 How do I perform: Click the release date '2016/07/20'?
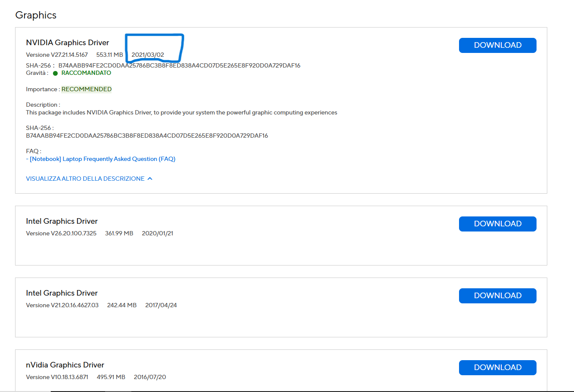coord(150,377)
